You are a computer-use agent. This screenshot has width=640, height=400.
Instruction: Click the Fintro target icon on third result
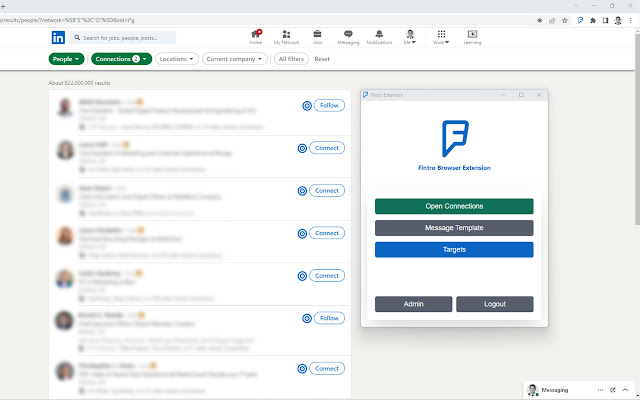pyautogui.click(x=302, y=191)
